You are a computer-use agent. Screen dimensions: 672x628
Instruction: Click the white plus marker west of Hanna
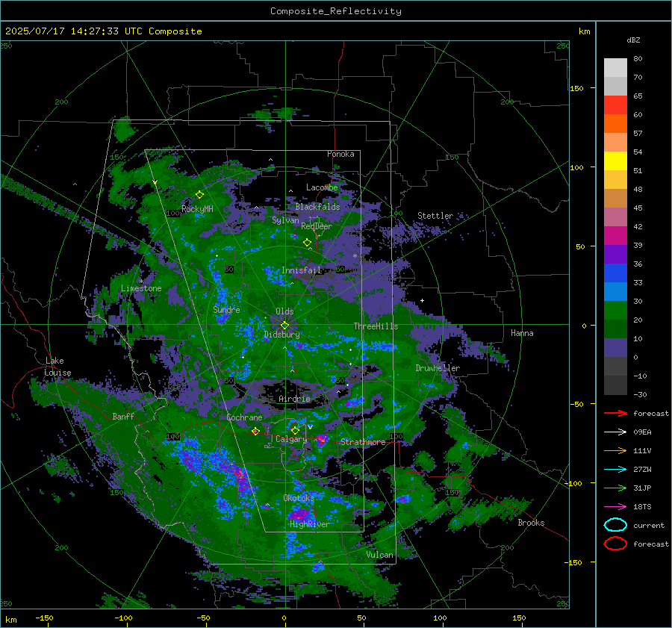[422, 300]
